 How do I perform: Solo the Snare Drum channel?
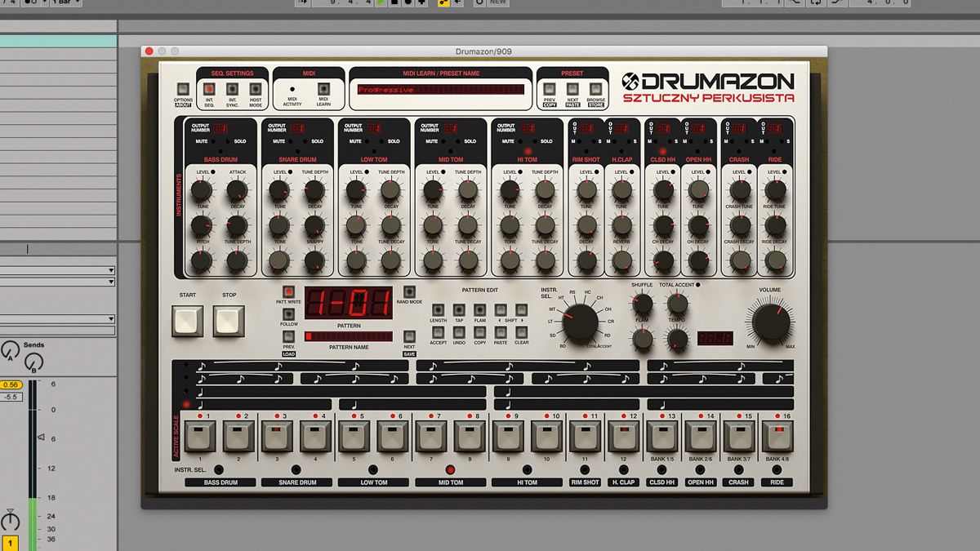click(x=305, y=140)
